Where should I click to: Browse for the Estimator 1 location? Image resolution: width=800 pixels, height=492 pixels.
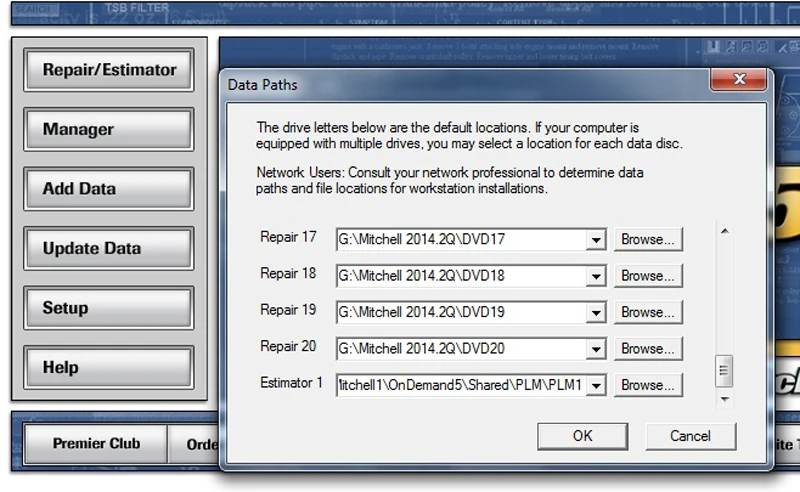648,385
